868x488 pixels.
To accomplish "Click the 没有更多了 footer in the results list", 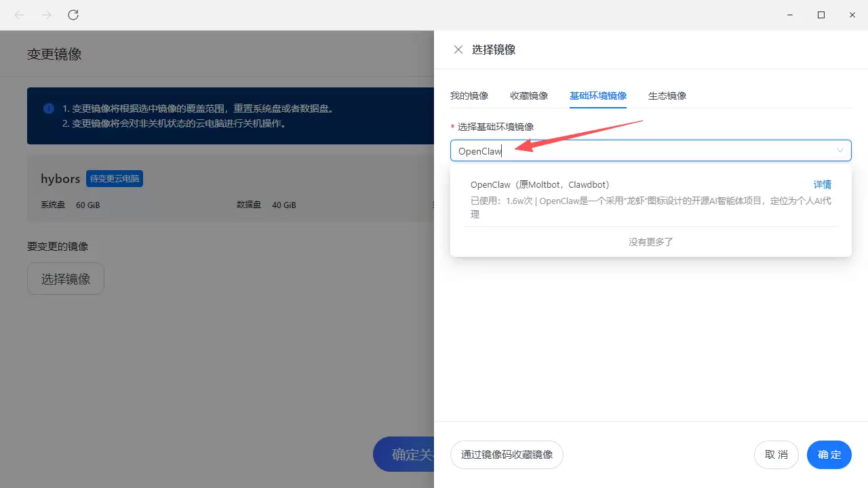I will 650,241.
